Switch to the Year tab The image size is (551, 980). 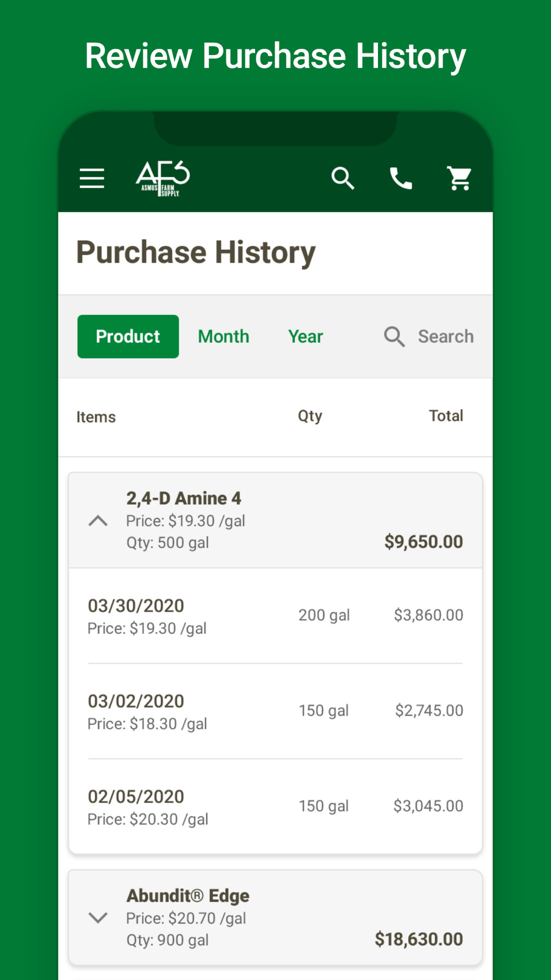(306, 337)
